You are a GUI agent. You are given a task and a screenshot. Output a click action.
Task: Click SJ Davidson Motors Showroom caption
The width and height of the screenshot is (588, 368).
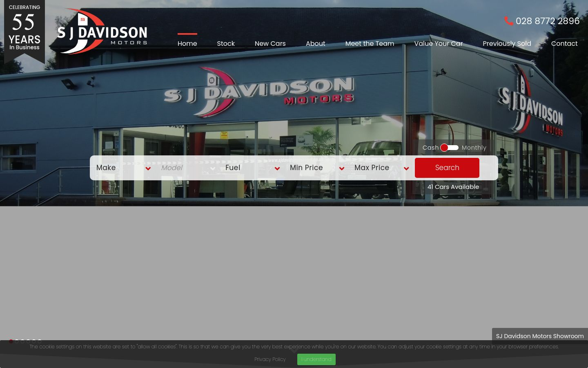(540, 336)
